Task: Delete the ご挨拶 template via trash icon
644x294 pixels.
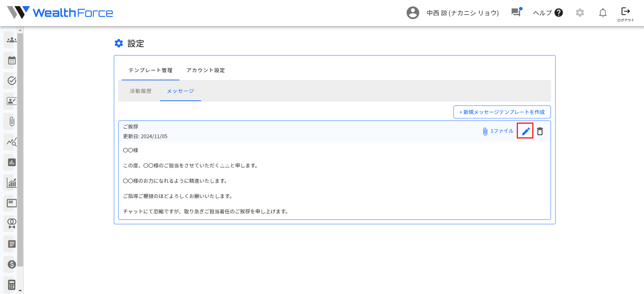Action: coord(540,131)
